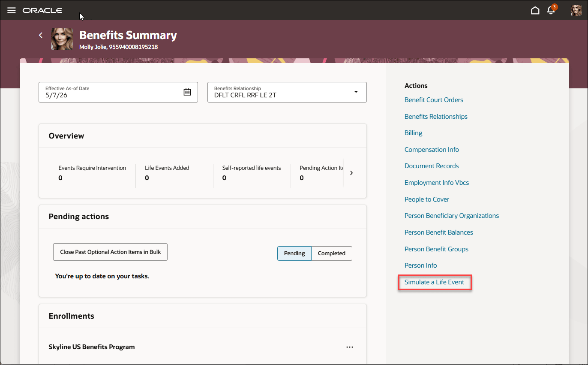Image resolution: width=588 pixels, height=365 pixels.
Task: Open Person Benefit Groups link
Action: [x=436, y=249]
